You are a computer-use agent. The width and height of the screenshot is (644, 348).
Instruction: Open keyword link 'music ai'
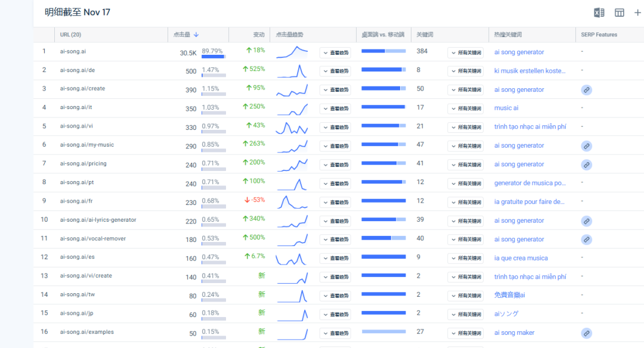click(x=506, y=108)
